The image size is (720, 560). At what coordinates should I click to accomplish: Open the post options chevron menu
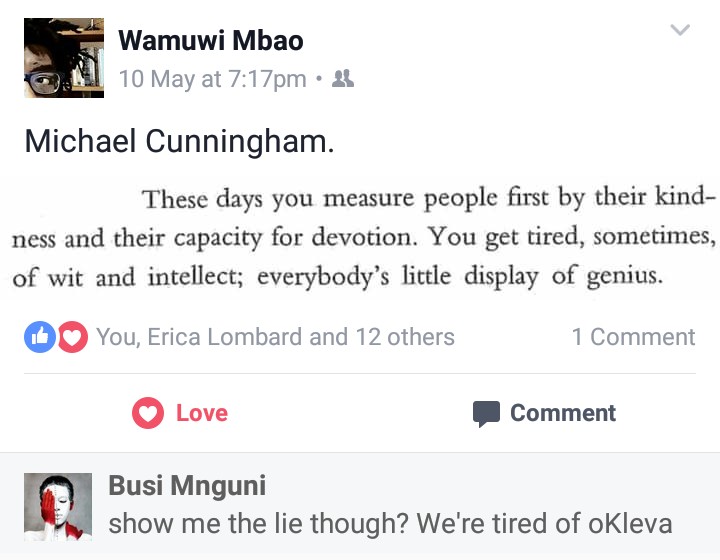click(x=680, y=31)
